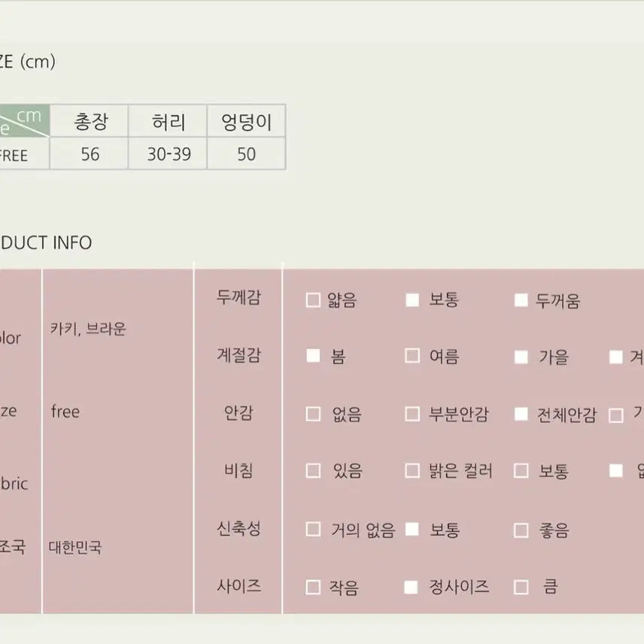This screenshot has height=644, width=644.
Task: Toggle the 정사이즈 size checkbox
Action: 412,587
